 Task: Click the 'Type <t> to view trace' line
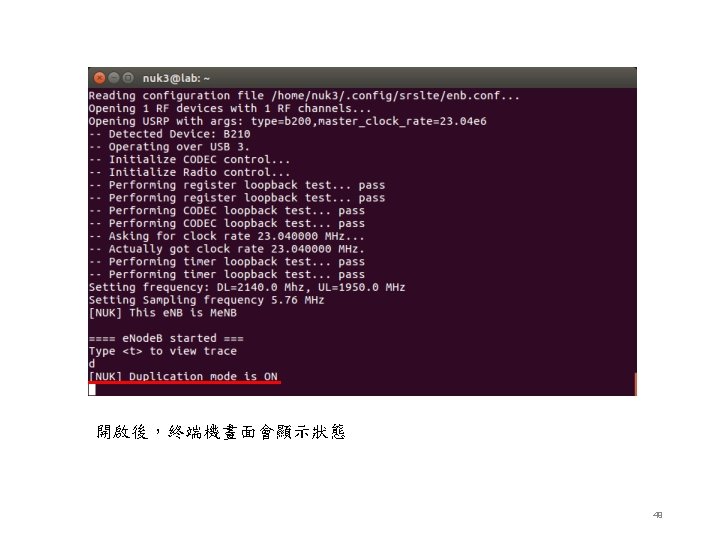[163, 351]
